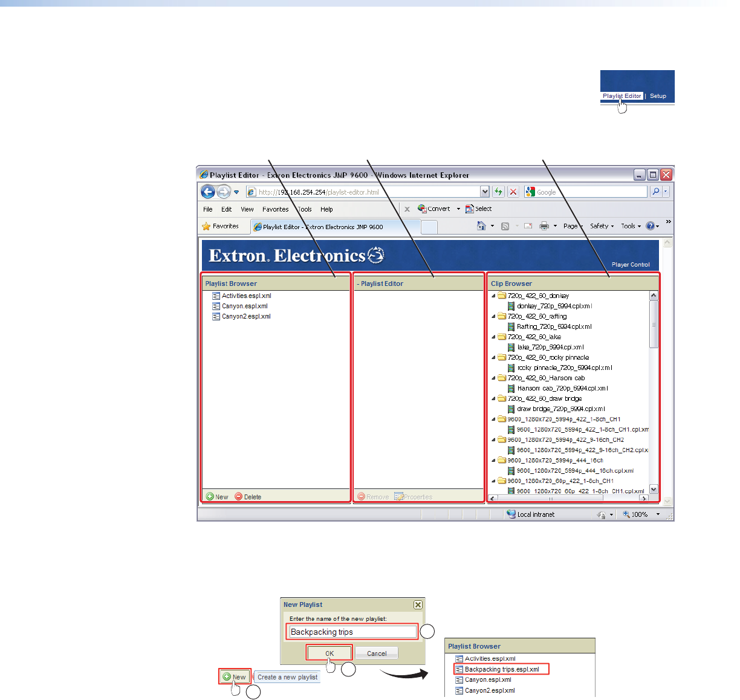Click OK in the New Playlist dialog

tap(329, 653)
